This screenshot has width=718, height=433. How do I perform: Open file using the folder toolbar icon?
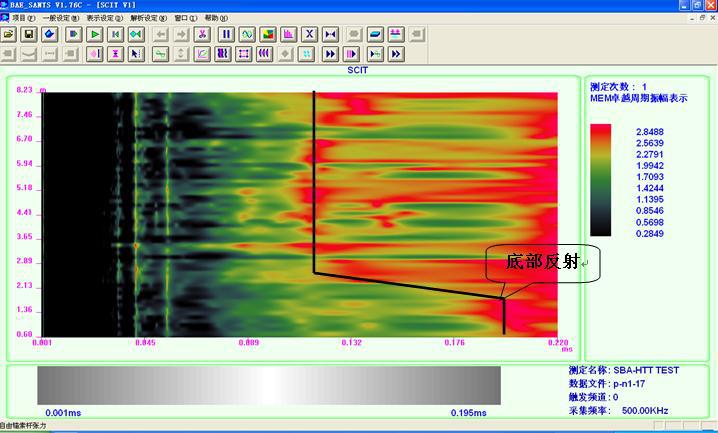pyautogui.click(x=9, y=34)
